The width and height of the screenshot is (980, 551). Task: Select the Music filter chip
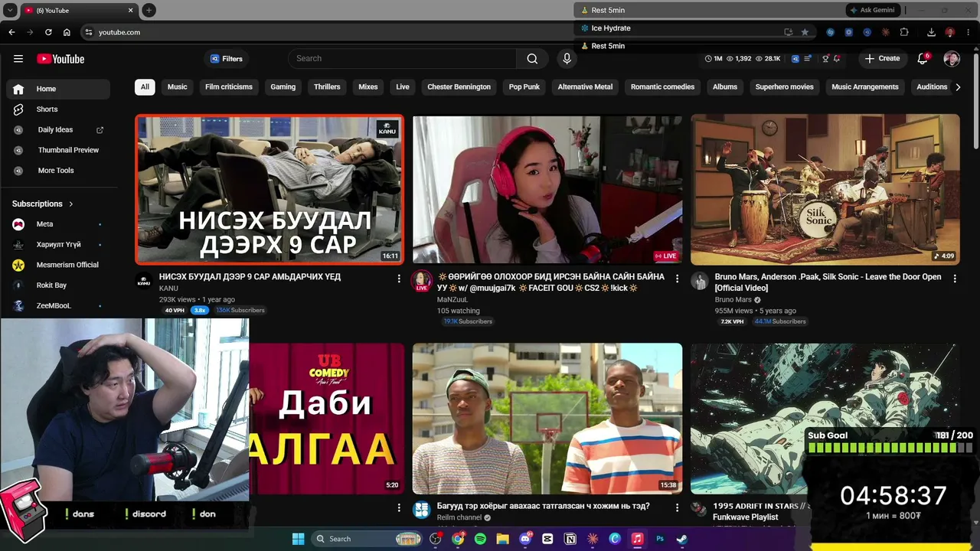[x=178, y=87]
